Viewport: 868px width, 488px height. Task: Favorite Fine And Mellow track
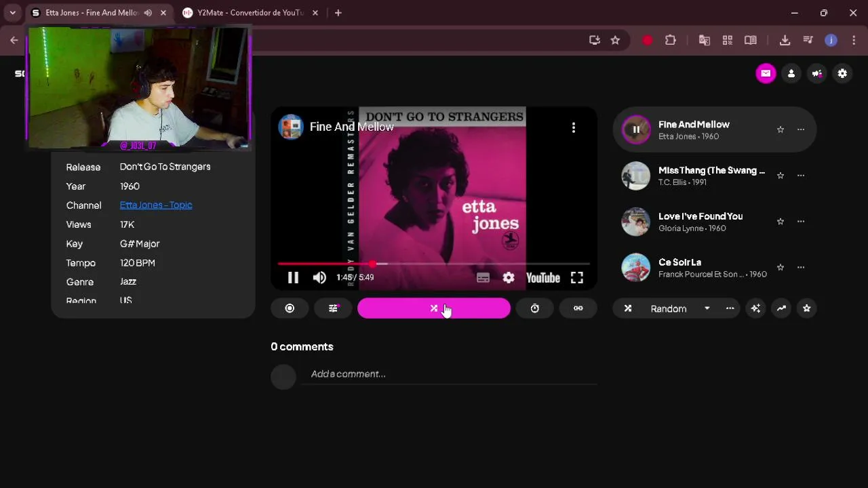[x=781, y=129]
